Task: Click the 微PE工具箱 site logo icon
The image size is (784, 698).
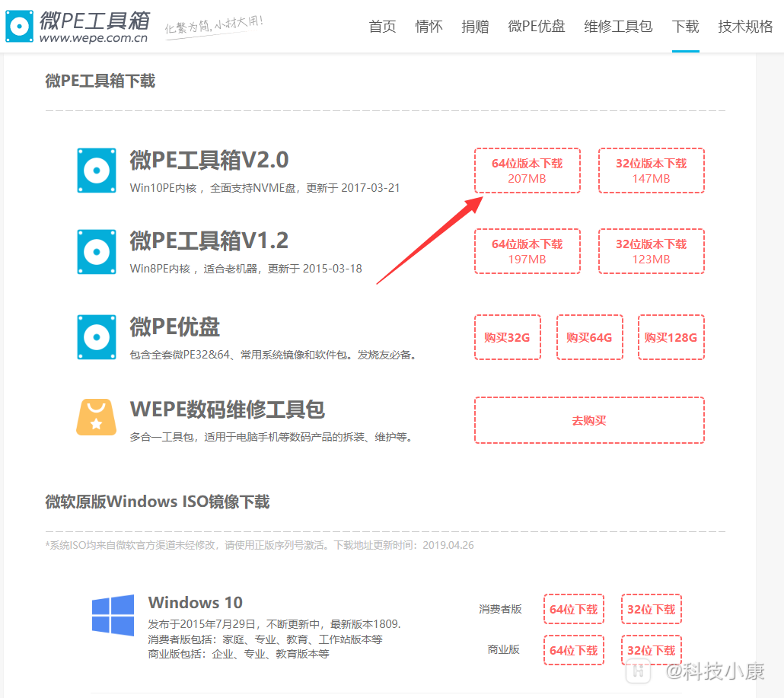Action: [x=20, y=26]
